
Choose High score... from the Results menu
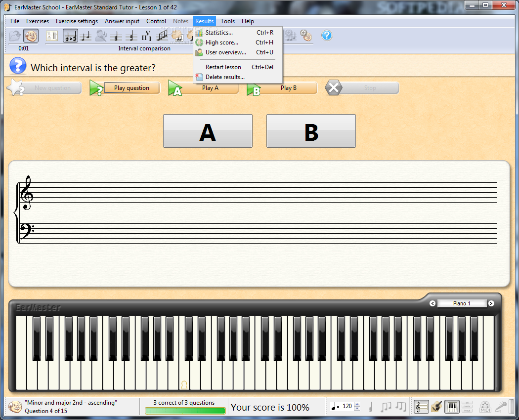pos(238,42)
